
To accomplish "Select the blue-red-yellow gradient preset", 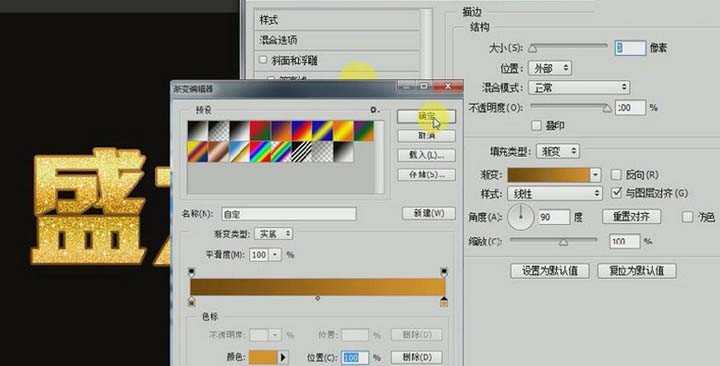I will 301,131.
